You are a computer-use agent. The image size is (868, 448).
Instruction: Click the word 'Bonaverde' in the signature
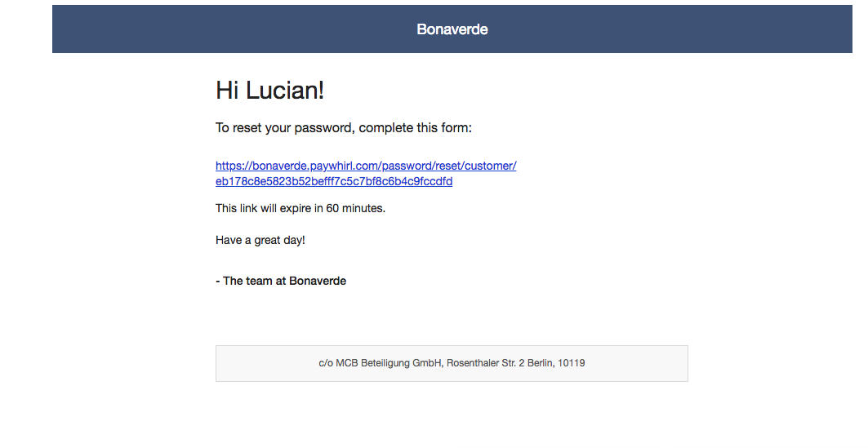point(318,281)
